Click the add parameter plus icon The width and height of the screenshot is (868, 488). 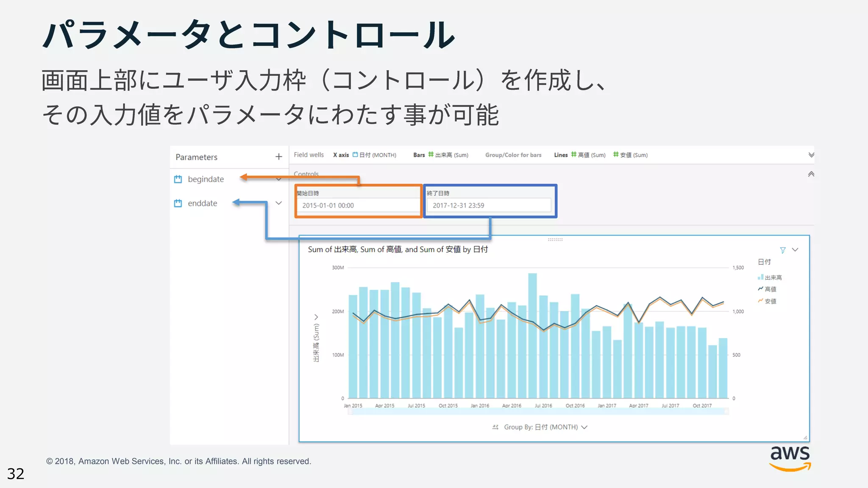coord(278,157)
